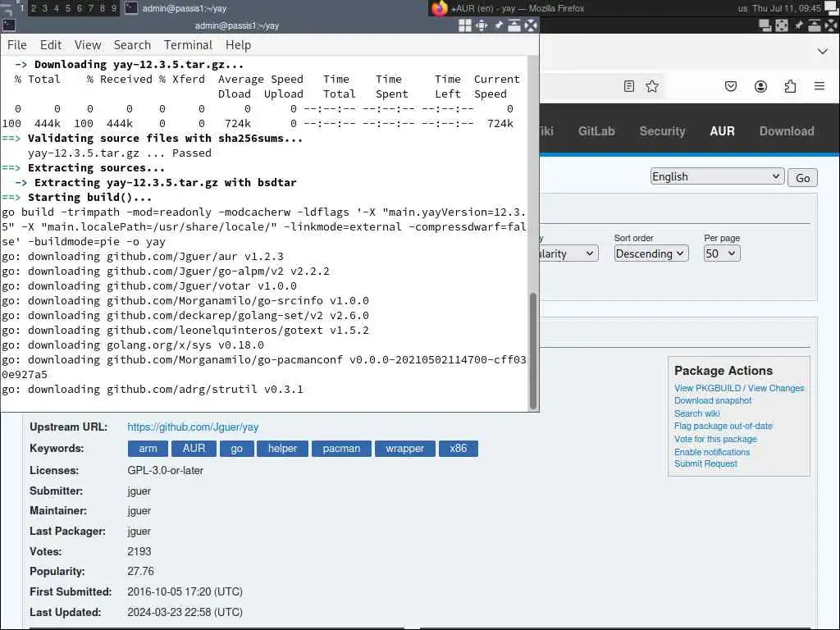Viewport: 840px width, 630px height.
Task: Switch to workspace 1 in the taskbar
Action: (21, 8)
